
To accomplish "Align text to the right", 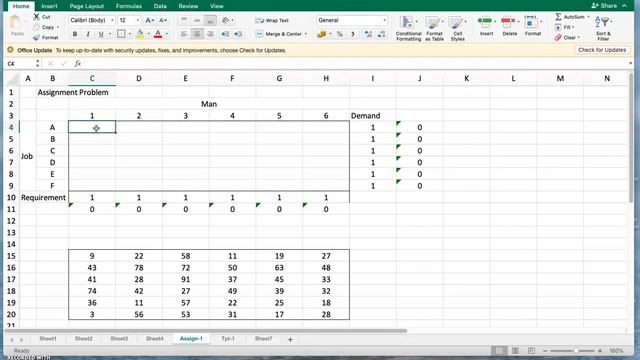I will tap(210, 34).
